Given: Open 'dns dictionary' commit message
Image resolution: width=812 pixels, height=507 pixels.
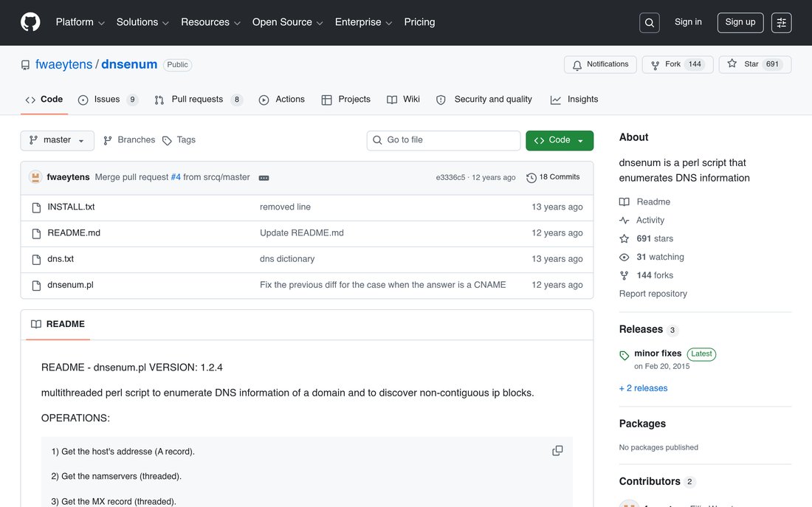Looking at the screenshot, I should pos(287,259).
